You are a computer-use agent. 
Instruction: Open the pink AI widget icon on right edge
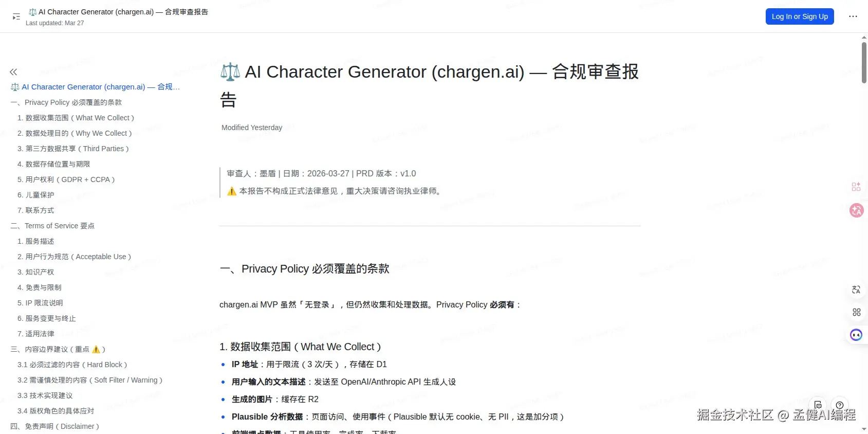pyautogui.click(x=856, y=187)
